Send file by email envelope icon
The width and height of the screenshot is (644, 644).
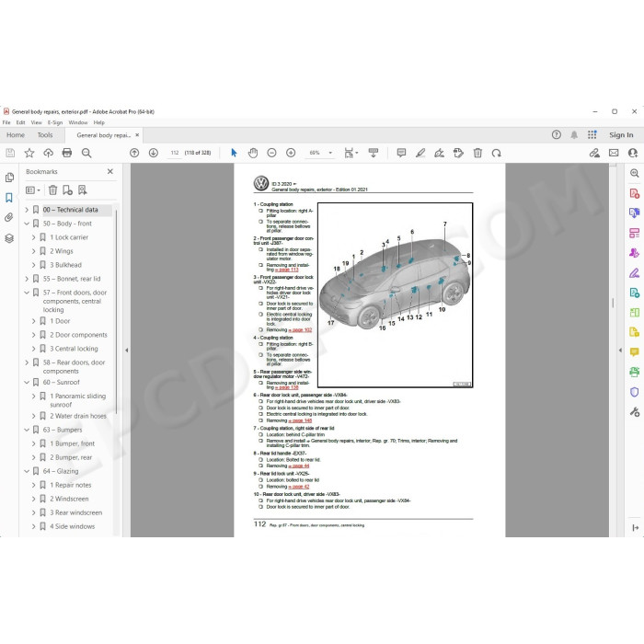coord(614,153)
